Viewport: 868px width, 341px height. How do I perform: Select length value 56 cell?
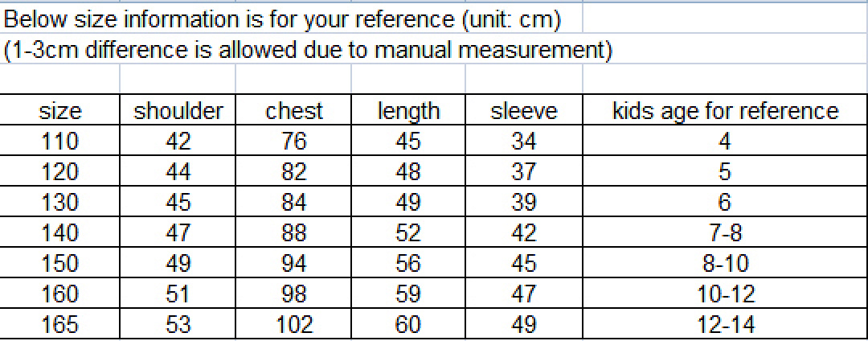(x=408, y=264)
